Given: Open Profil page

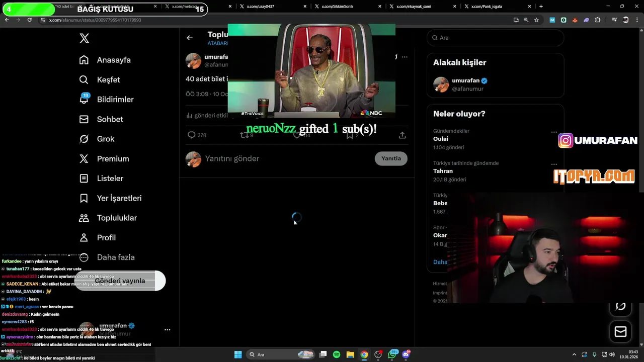Looking at the screenshot, I should 97,237.
